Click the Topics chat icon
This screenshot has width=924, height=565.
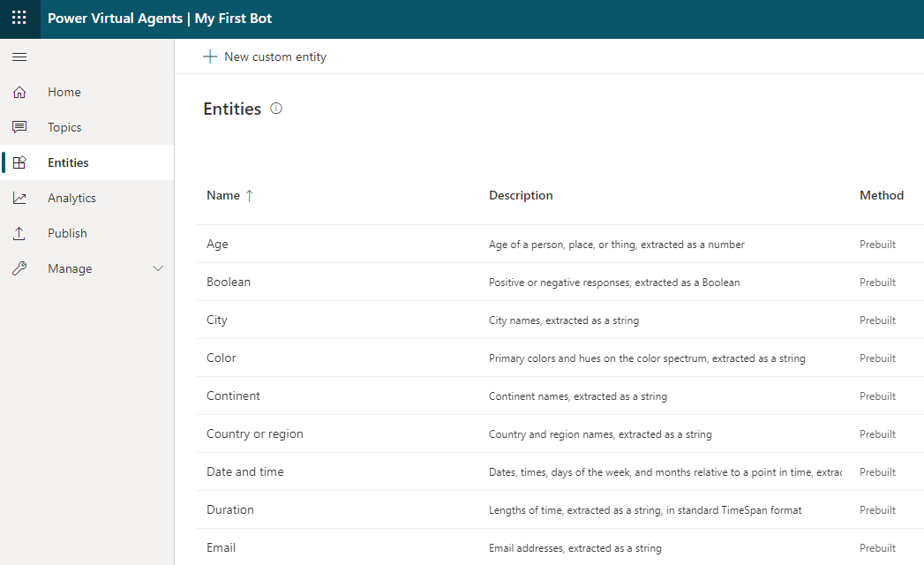click(19, 127)
